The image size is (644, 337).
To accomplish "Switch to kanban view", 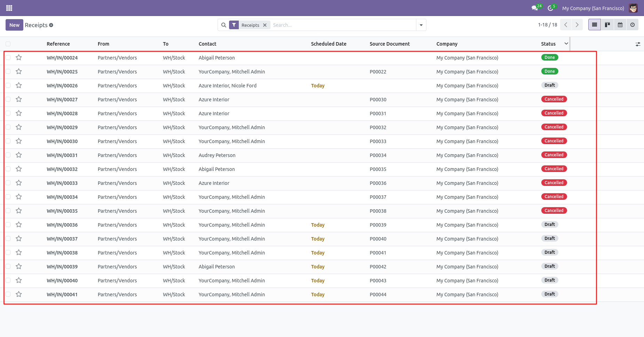I will tap(607, 25).
